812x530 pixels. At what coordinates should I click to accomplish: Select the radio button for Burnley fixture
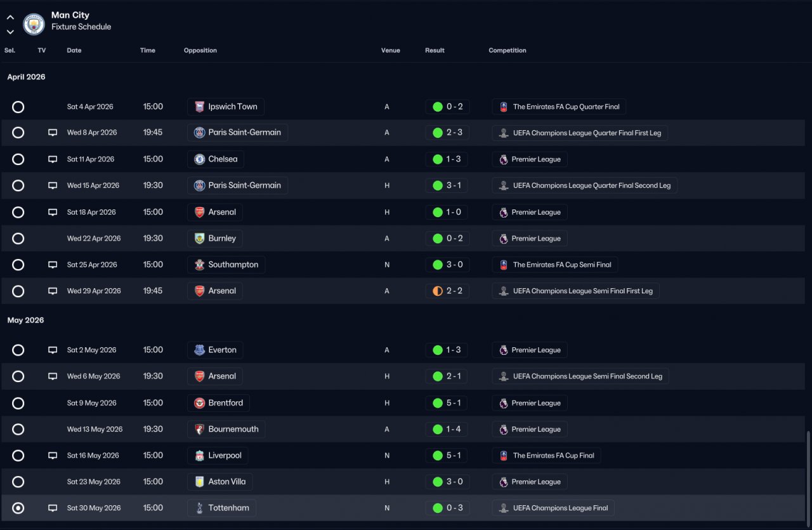tap(18, 239)
